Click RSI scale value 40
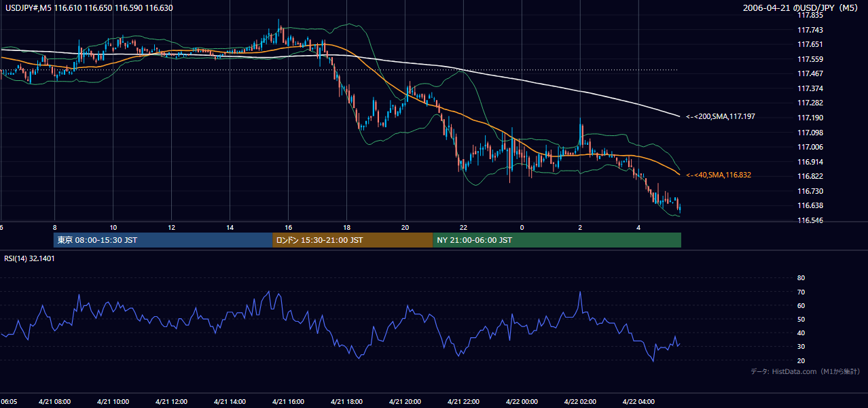 click(x=801, y=333)
